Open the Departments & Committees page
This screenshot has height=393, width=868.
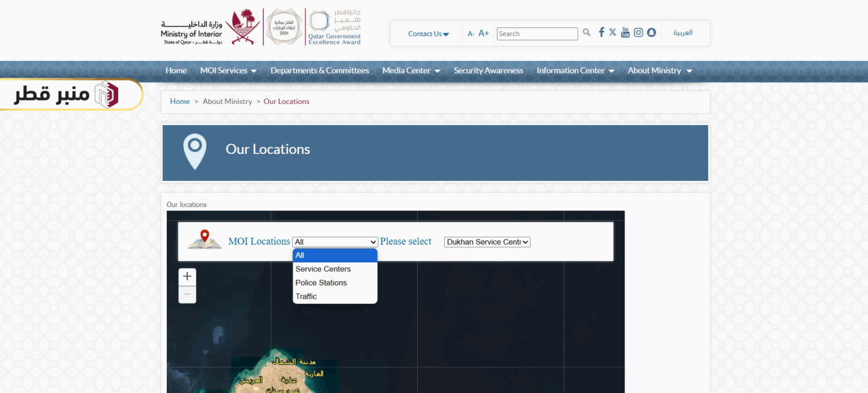click(319, 71)
